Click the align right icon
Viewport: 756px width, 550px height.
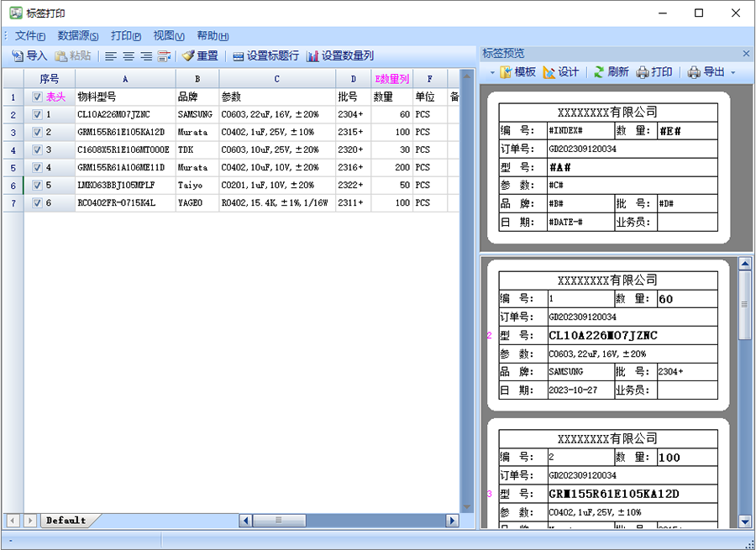click(146, 56)
